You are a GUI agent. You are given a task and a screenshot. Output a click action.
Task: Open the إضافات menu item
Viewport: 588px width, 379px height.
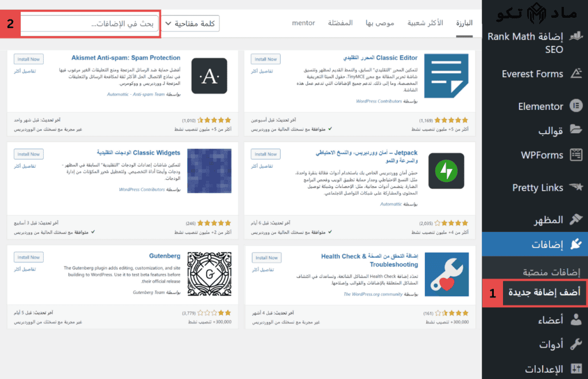tap(535, 245)
